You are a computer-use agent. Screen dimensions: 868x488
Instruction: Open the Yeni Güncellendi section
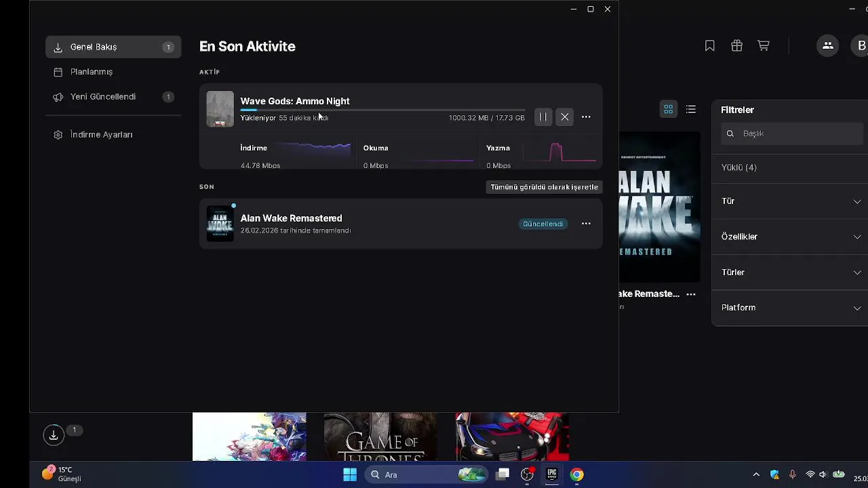tap(113, 97)
